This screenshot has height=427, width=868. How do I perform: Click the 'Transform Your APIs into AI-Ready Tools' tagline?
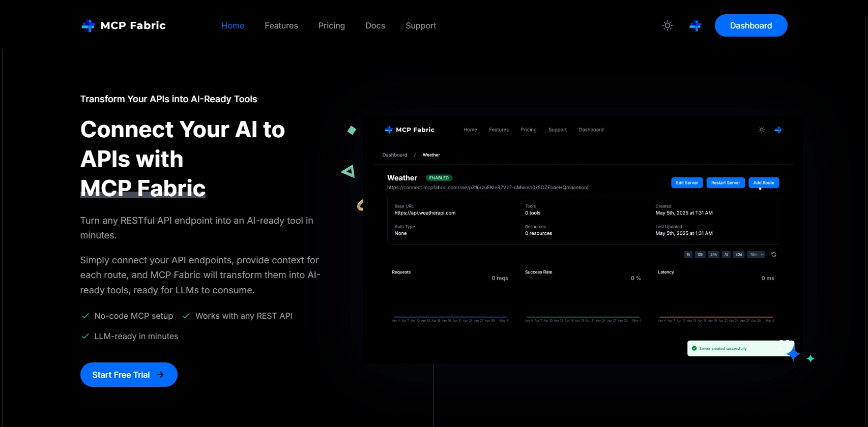168,99
